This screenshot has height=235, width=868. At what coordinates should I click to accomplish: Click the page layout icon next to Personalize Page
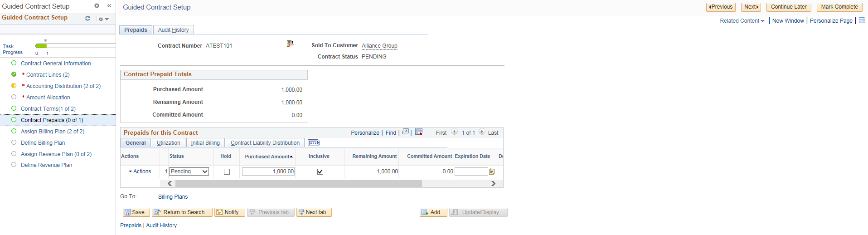coord(862,20)
